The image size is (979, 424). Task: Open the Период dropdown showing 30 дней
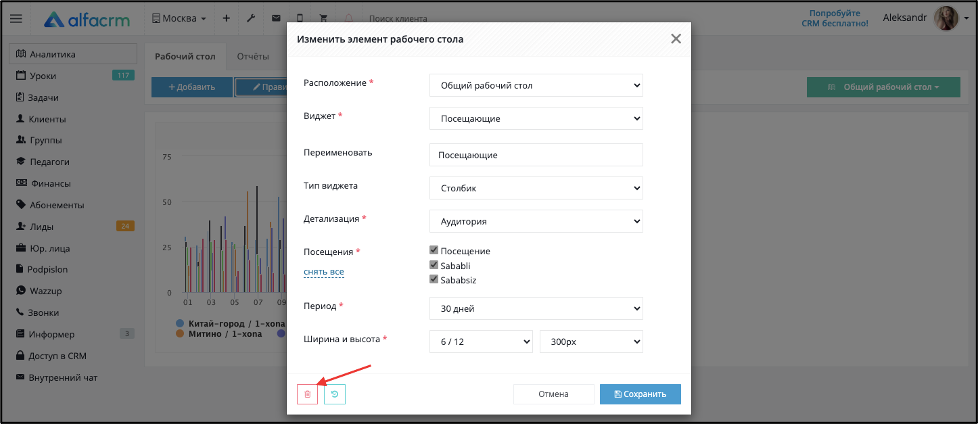point(536,308)
